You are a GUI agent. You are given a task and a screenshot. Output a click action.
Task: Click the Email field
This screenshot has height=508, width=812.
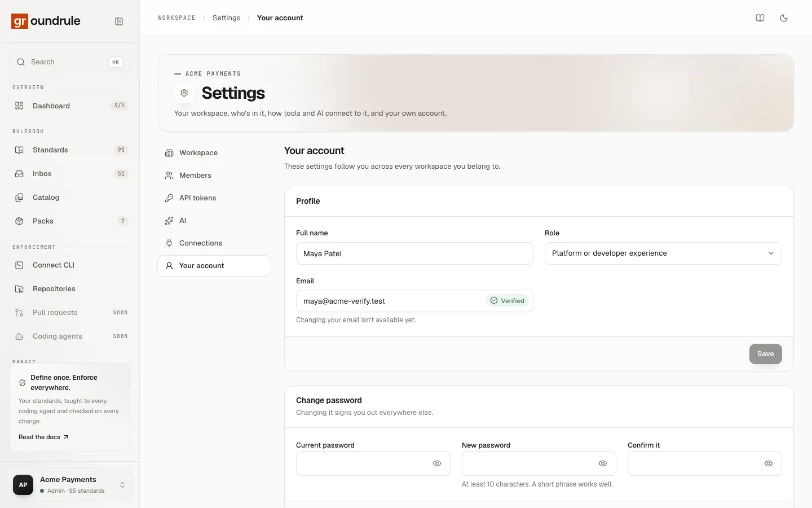(414, 301)
